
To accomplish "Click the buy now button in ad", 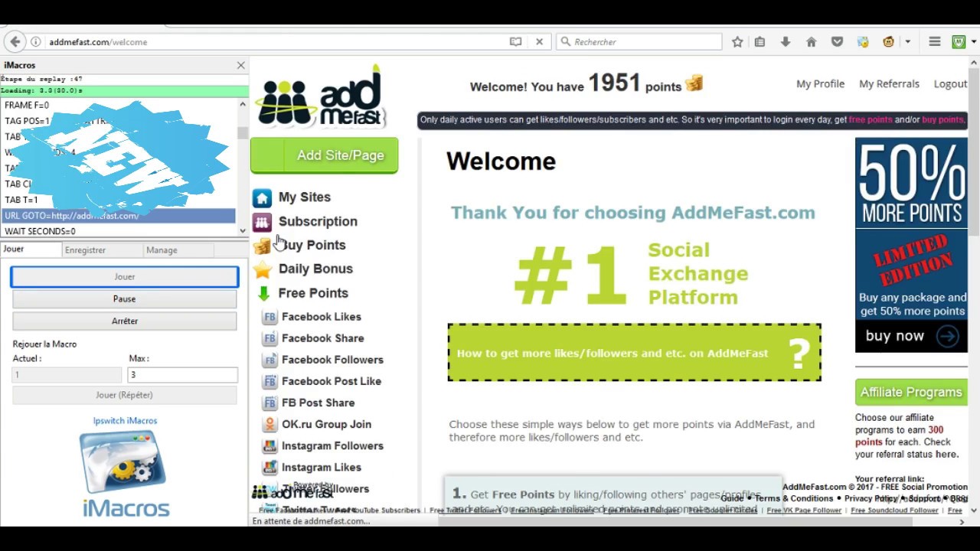I will [x=910, y=336].
